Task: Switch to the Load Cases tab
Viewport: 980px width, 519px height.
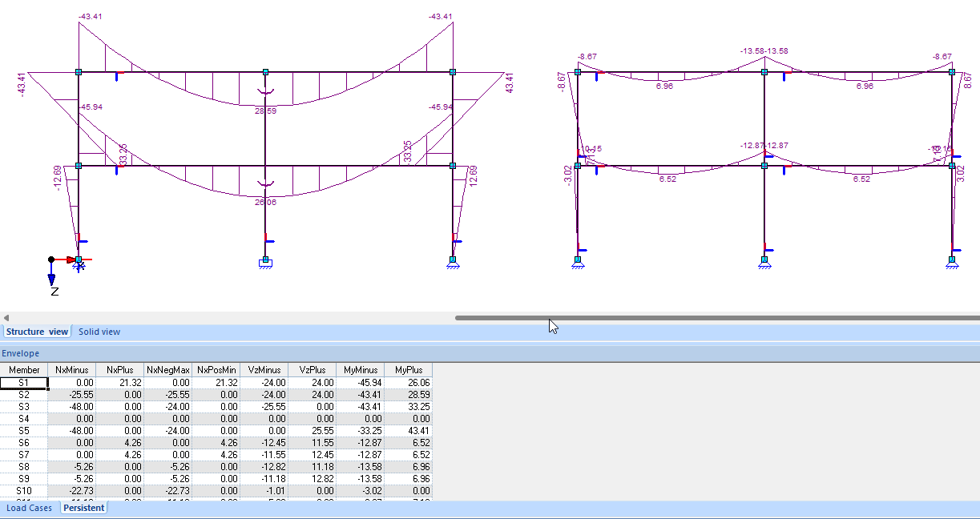Action: (x=29, y=508)
